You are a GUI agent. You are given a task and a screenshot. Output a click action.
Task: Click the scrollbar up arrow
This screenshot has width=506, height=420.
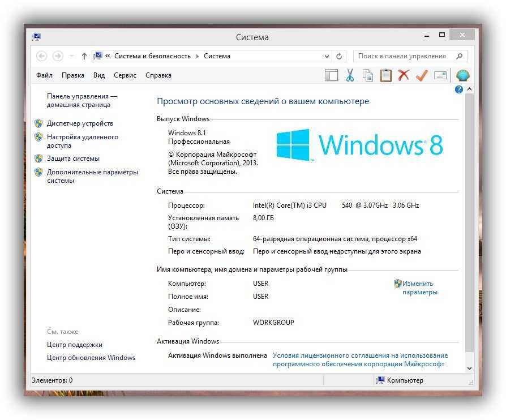click(470, 89)
